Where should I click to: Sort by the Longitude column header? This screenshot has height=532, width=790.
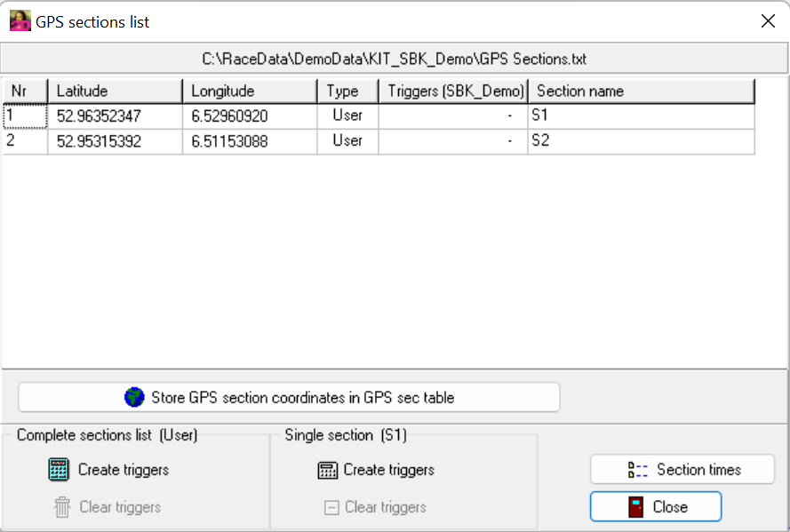pyautogui.click(x=250, y=91)
